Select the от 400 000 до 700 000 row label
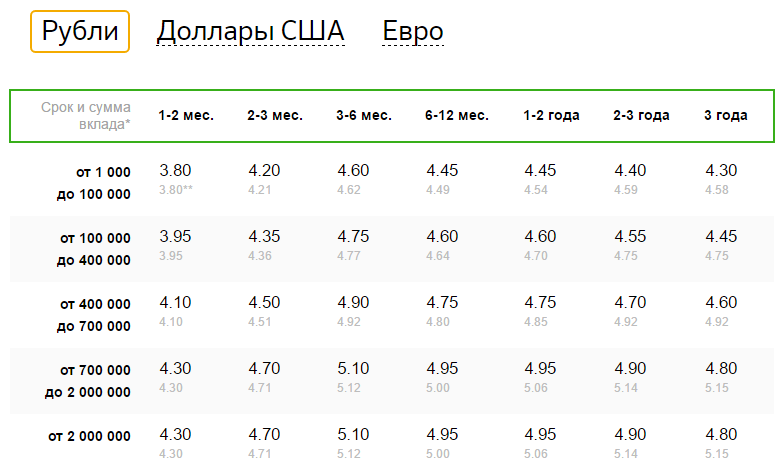This screenshot has width=780, height=468. tap(94, 315)
